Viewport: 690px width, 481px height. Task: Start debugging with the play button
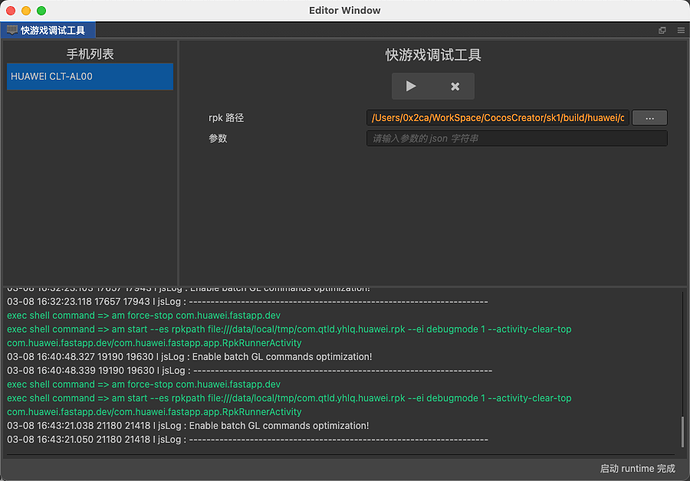(x=411, y=86)
